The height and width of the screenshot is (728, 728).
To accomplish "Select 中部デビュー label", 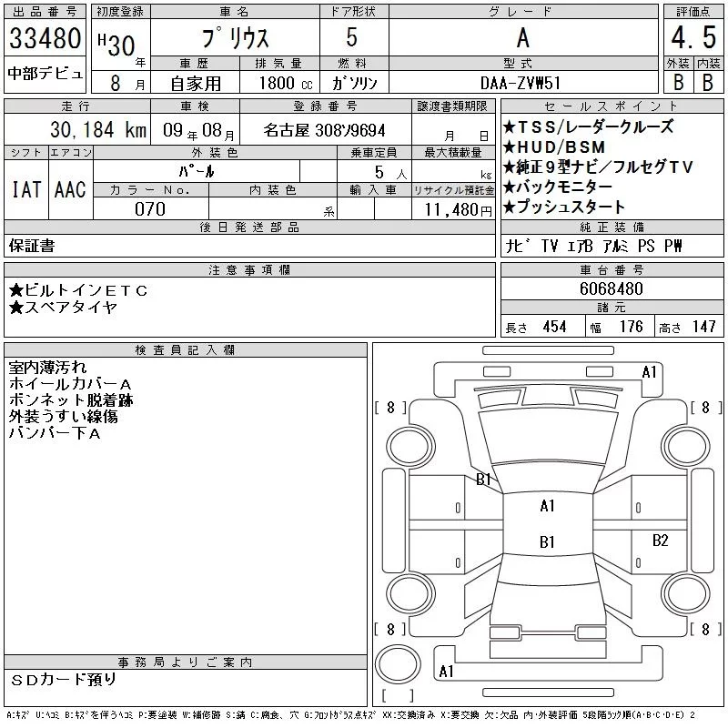I will 45,74.
